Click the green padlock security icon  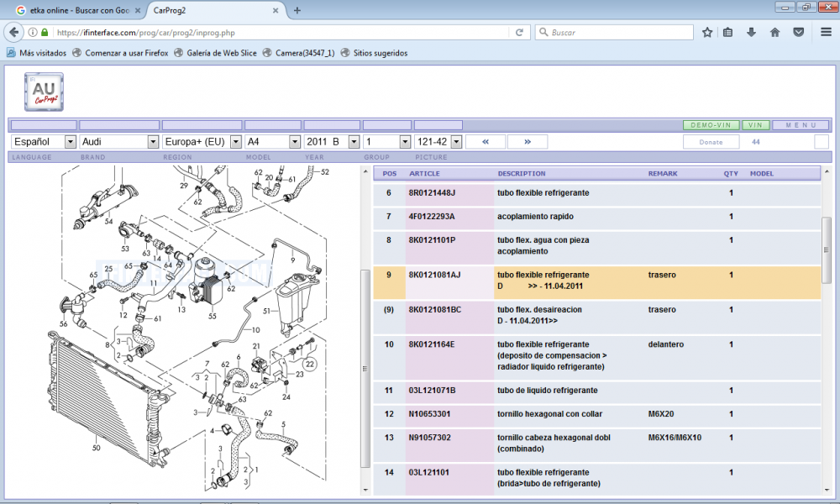point(45,32)
